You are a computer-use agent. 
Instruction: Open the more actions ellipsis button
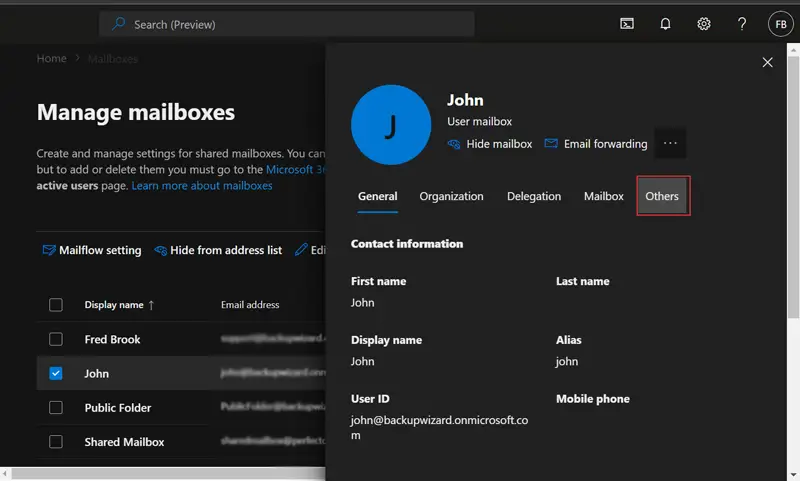[x=670, y=143]
